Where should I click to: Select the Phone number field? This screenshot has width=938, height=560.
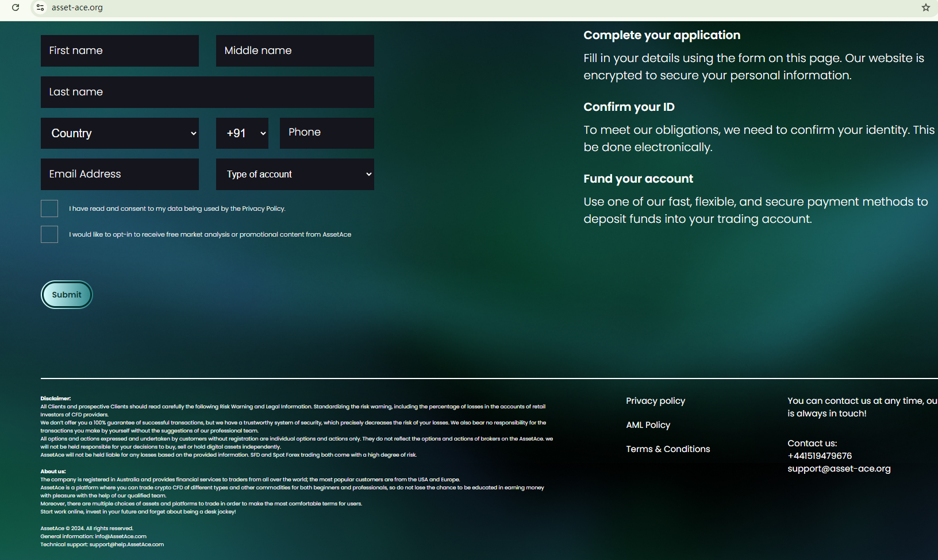point(326,133)
